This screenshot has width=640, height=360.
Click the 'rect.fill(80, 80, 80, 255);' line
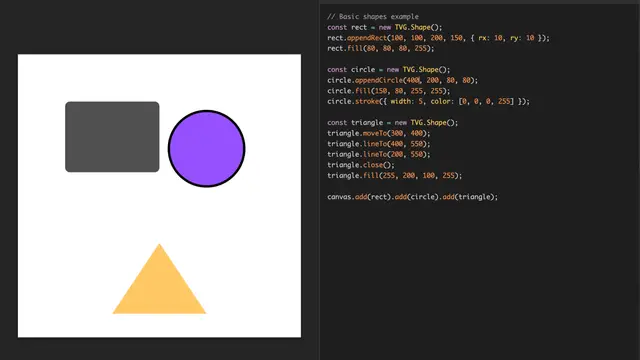[x=380, y=49]
